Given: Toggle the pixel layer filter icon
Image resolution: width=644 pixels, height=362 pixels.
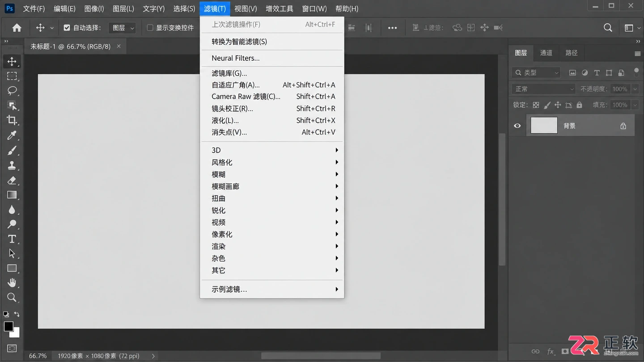Looking at the screenshot, I should [x=572, y=73].
